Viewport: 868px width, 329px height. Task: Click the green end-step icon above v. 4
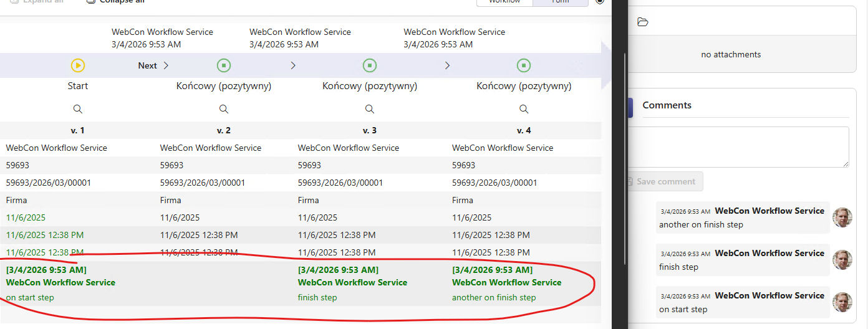point(524,65)
